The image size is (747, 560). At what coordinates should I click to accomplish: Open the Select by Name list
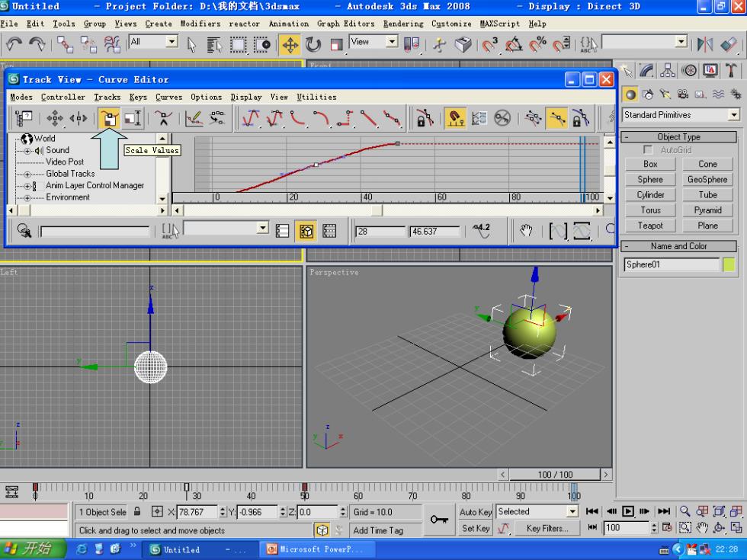pyautogui.click(x=214, y=45)
